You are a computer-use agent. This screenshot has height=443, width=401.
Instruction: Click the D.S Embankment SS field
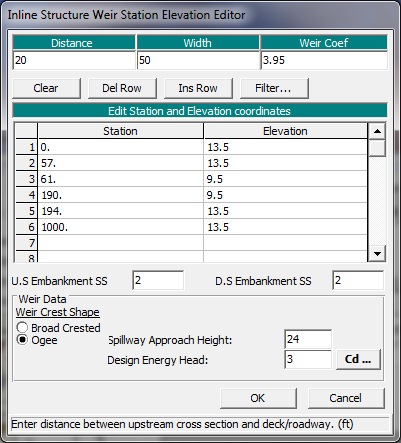pyautogui.click(x=358, y=280)
